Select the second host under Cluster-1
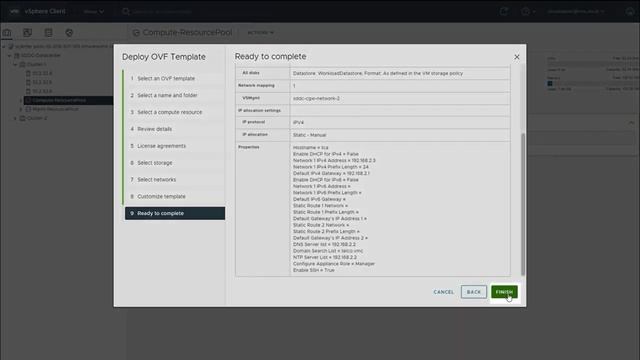 point(42,82)
